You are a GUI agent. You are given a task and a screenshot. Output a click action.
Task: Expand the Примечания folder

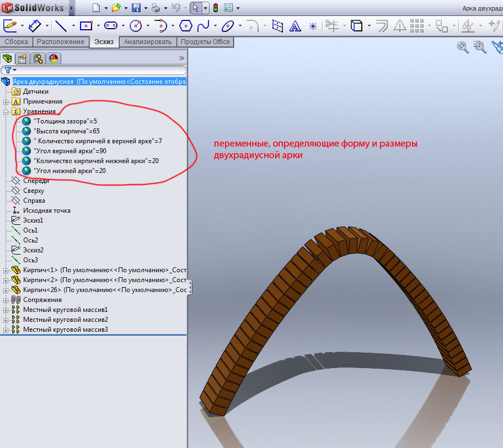[6, 101]
